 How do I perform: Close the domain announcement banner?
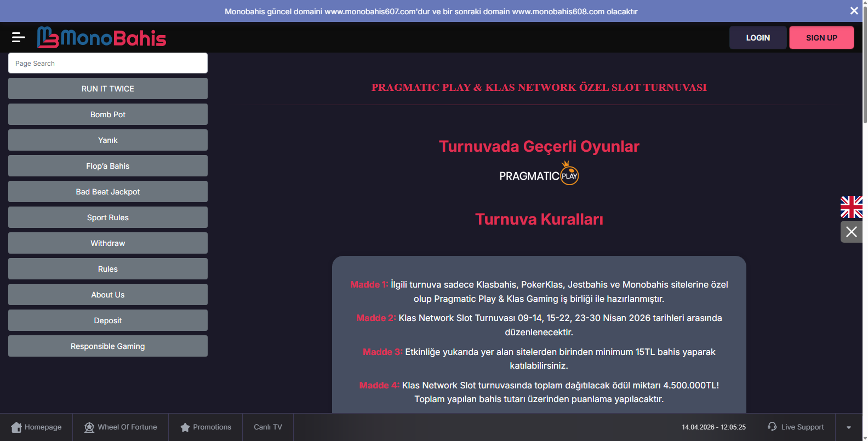point(854,11)
